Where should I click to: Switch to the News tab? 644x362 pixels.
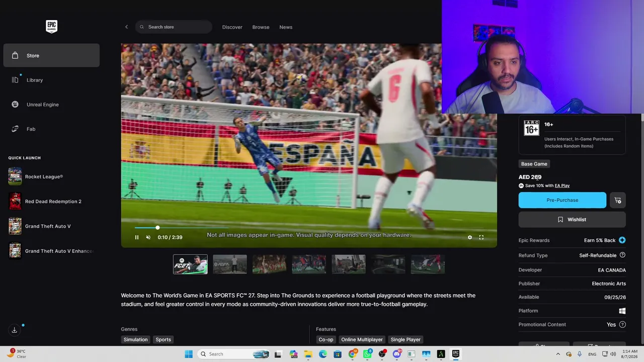tap(286, 27)
